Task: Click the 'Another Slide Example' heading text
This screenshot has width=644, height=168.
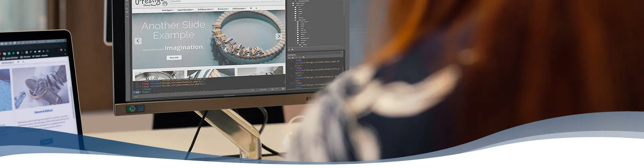Action: [173, 30]
